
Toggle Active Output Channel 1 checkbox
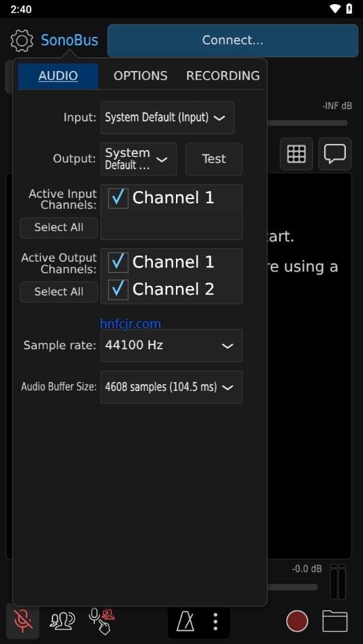118,262
